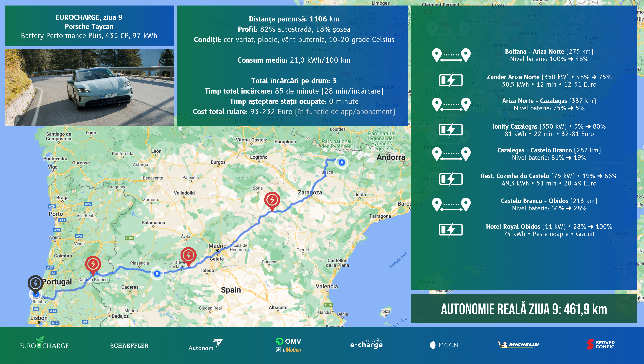This screenshot has height=364, width=644.
Task: Click the battery icon beside Hotel Royal Obidos
Action: coord(451,230)
